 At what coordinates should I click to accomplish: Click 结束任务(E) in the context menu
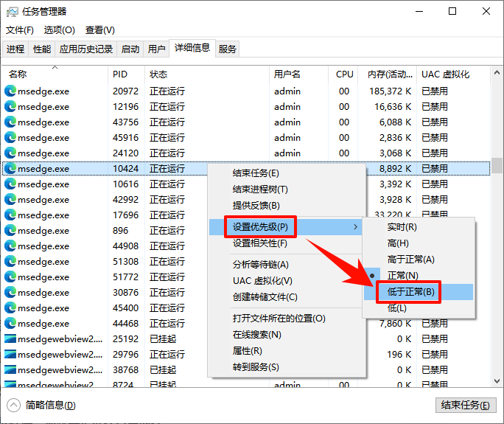(287, 173)
